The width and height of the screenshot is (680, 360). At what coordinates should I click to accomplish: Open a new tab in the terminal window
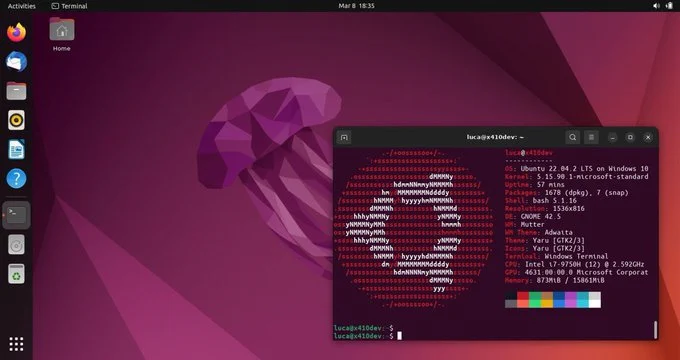344,137
